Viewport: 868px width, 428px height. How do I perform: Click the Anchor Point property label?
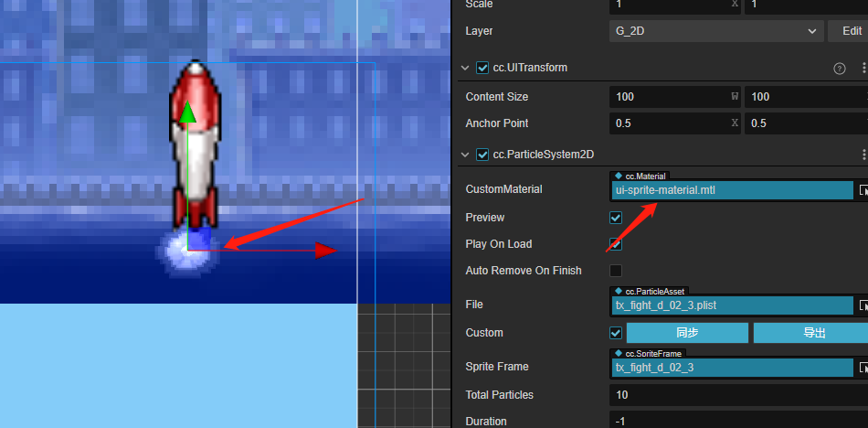click(x=496, y=123)
